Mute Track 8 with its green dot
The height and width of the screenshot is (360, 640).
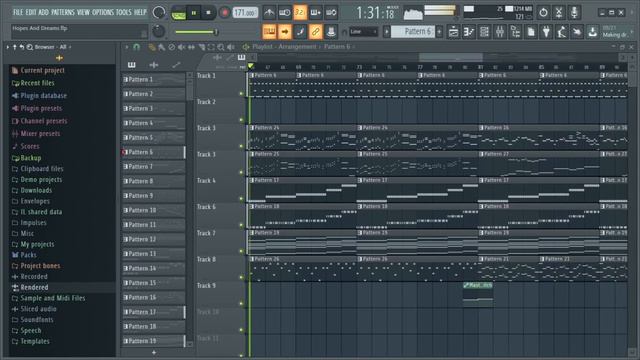pyautogui.click(x=241, y=278)
